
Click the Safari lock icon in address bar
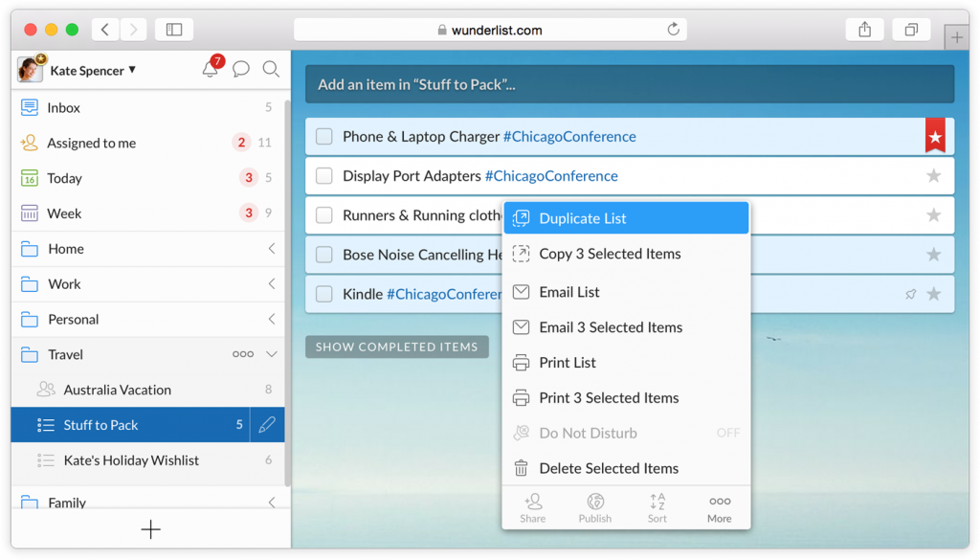[442, 30]
